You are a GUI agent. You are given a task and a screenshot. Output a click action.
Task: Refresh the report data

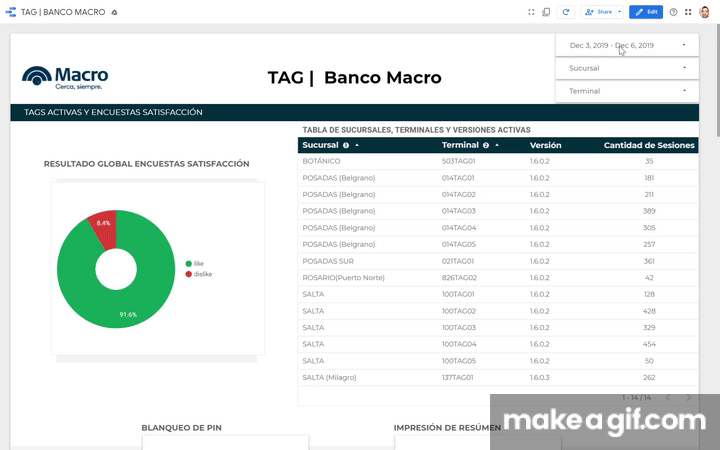[566, 12]
